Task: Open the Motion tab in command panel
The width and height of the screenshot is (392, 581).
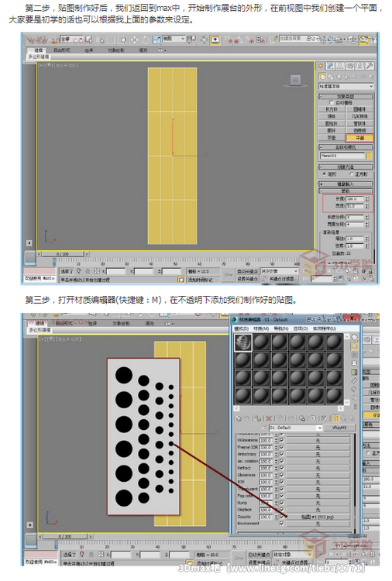Action: coord(349,66)
